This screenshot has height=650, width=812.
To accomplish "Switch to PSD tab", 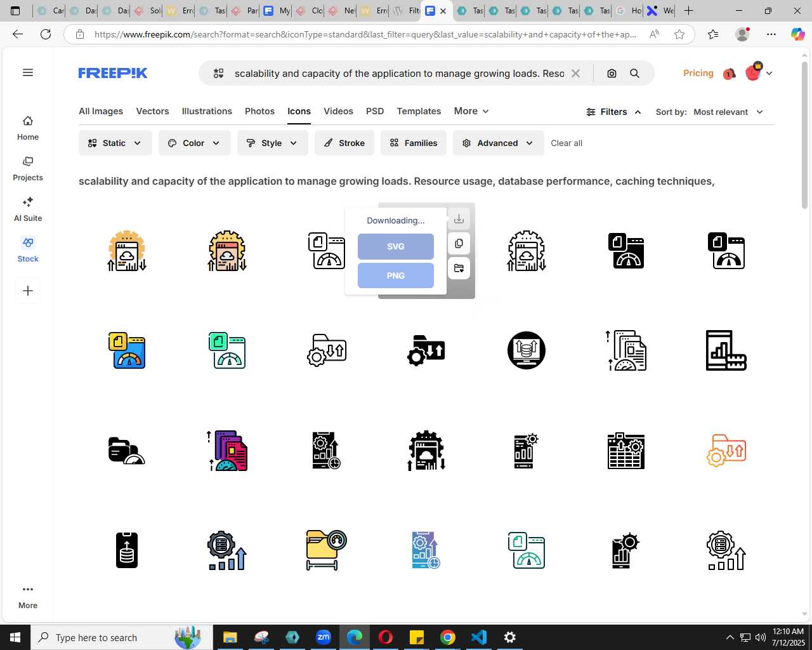I will point(375,111).
